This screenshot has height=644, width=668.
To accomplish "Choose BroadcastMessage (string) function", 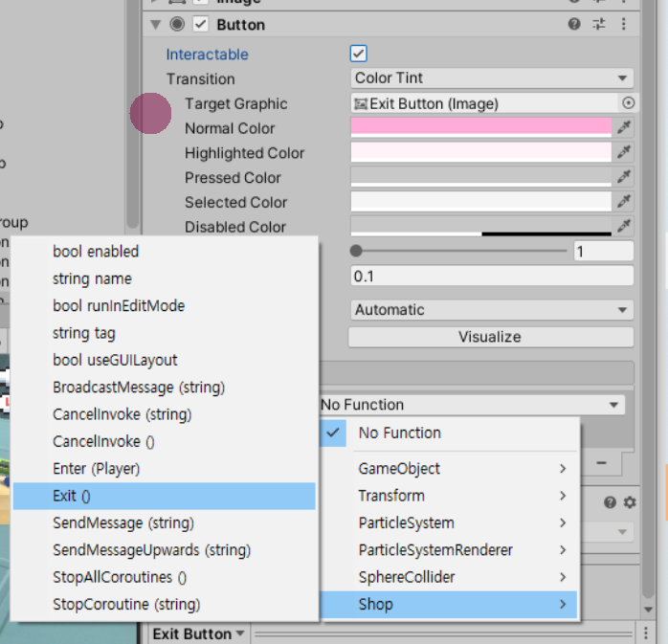I will coord(164,388).
